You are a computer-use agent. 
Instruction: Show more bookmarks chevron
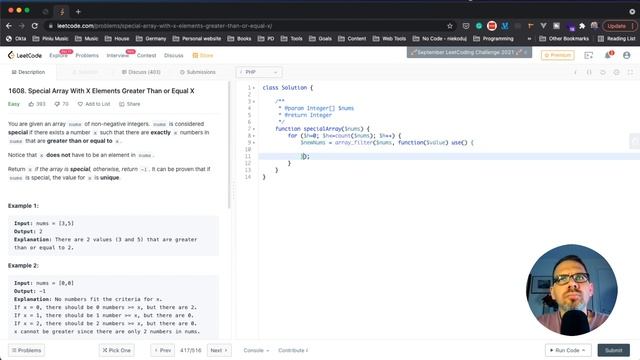click(x=529, y=39)
